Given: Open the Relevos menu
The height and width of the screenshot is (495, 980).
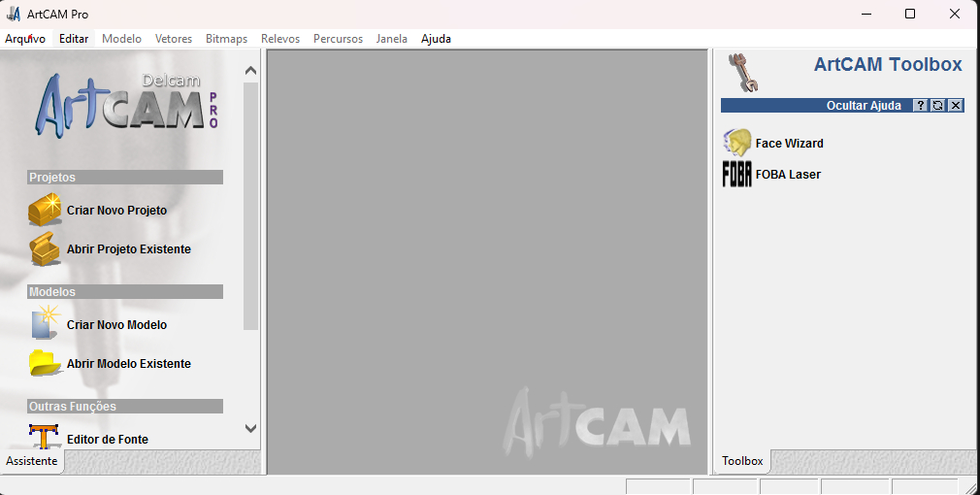Looking at the screenshot, I should click(280, 39).
